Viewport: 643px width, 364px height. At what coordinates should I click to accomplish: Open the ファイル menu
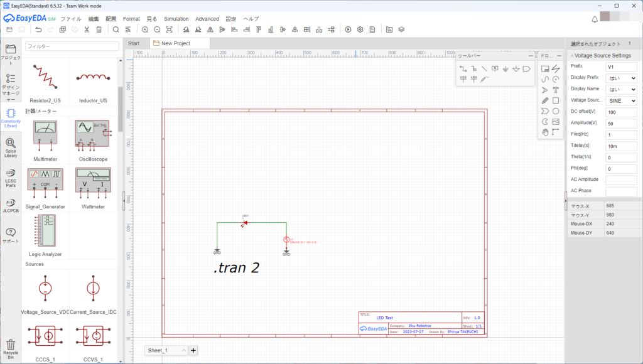(71, 19)
